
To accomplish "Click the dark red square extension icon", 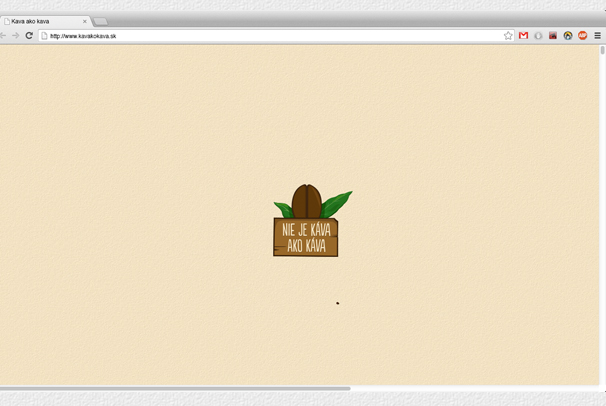I will (x=553, y=35).
